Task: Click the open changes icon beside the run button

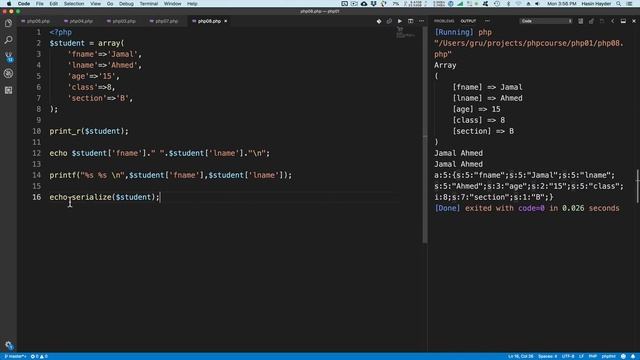Action: pyautogui.click(x=389, y=21)
